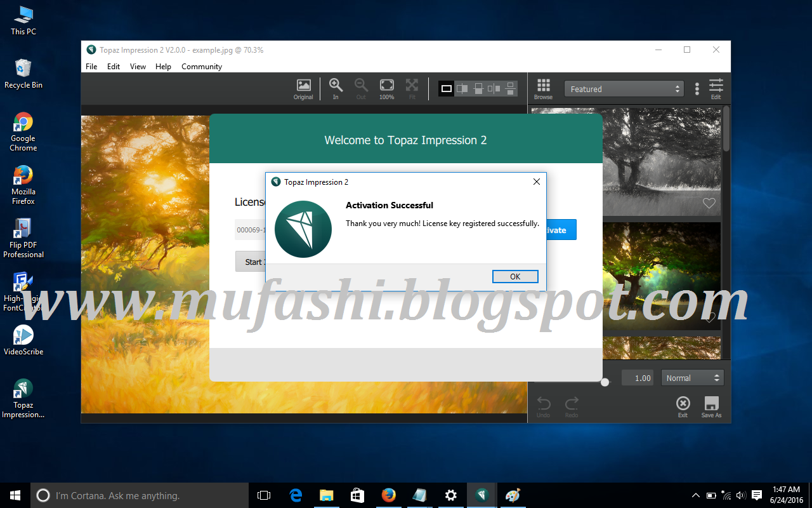Image resolution: width=812 pixels, height=508 pixels.
Task: Select the fifth split-view layout icon
Action: click(x=510, y=89)
